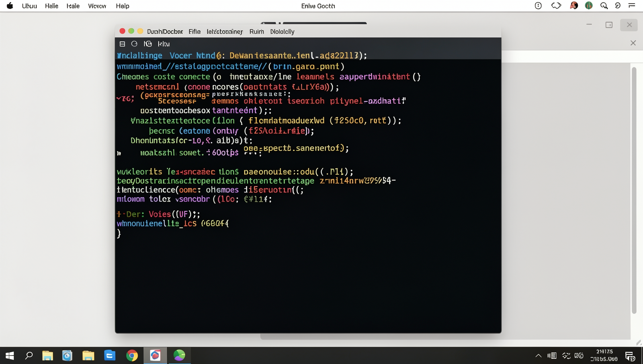Click the green circle icon in menu bar
This screenshot has width=643, height=364.
tap(589, 6)
